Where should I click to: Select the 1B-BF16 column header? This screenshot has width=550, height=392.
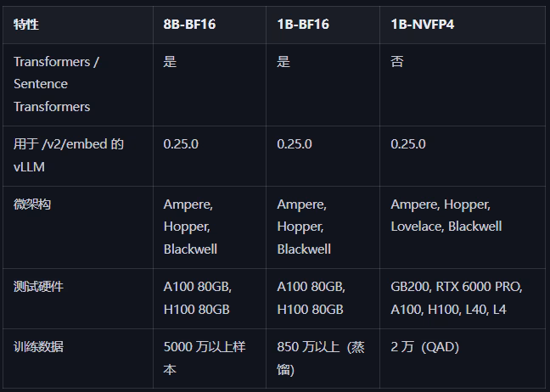pyautogui.click(x=303, y=25)
